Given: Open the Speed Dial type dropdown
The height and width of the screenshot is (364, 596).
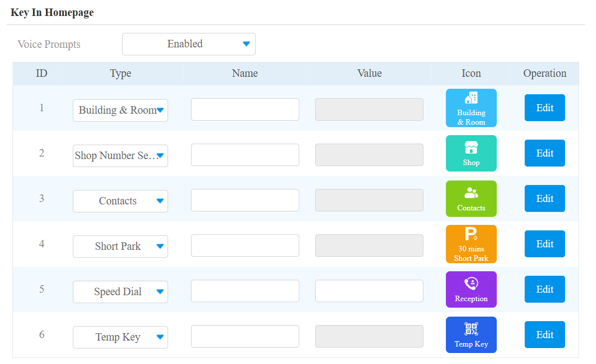Looking at the screenshot, I should click(121, 292).
